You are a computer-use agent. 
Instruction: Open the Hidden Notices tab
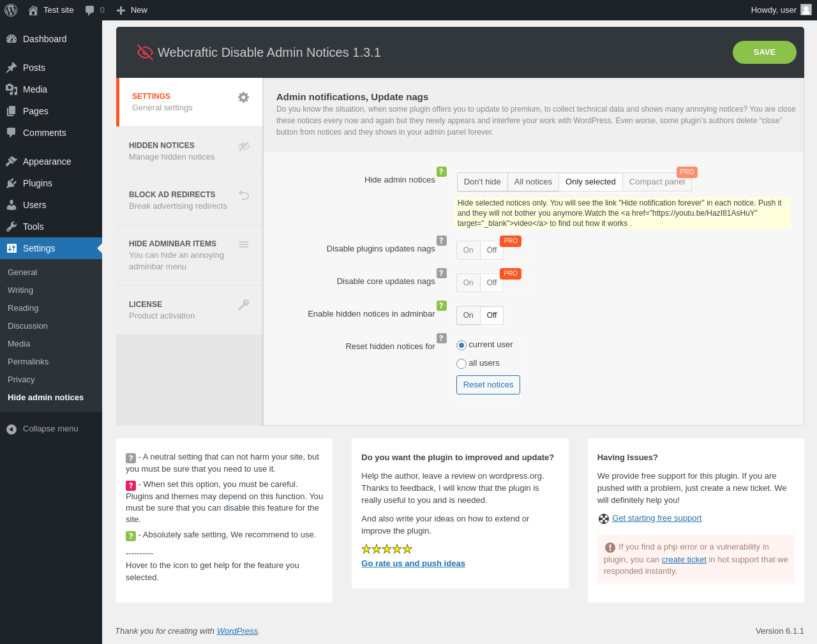coord(190,151)
